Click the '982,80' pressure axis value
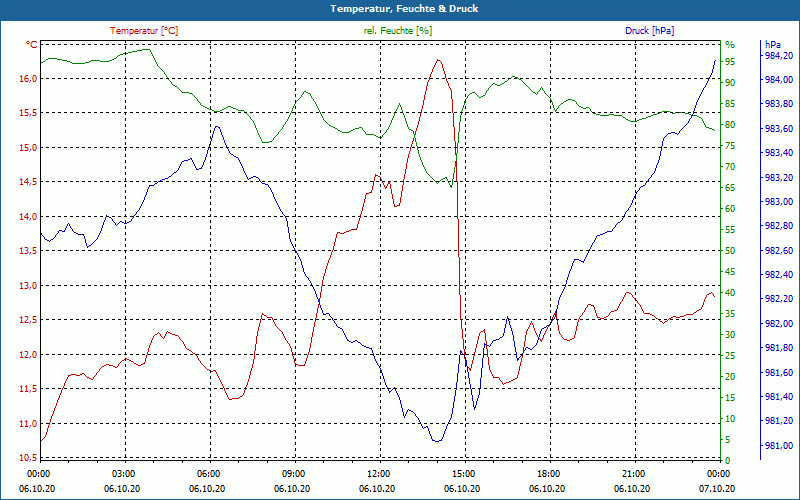 (x=779, y=226)
